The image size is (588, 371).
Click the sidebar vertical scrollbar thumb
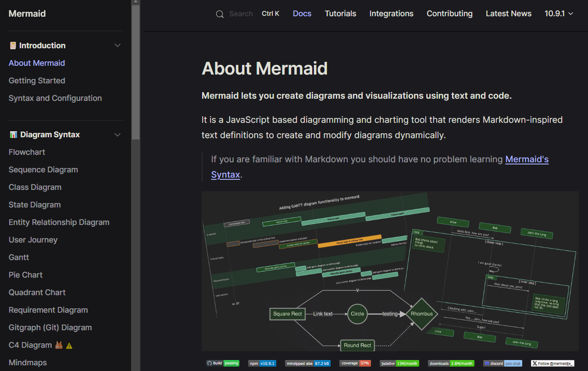[136, 72]
